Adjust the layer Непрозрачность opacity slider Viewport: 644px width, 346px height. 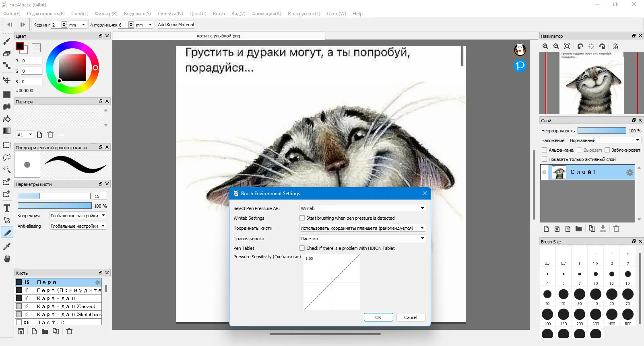(x=602, y=130)
